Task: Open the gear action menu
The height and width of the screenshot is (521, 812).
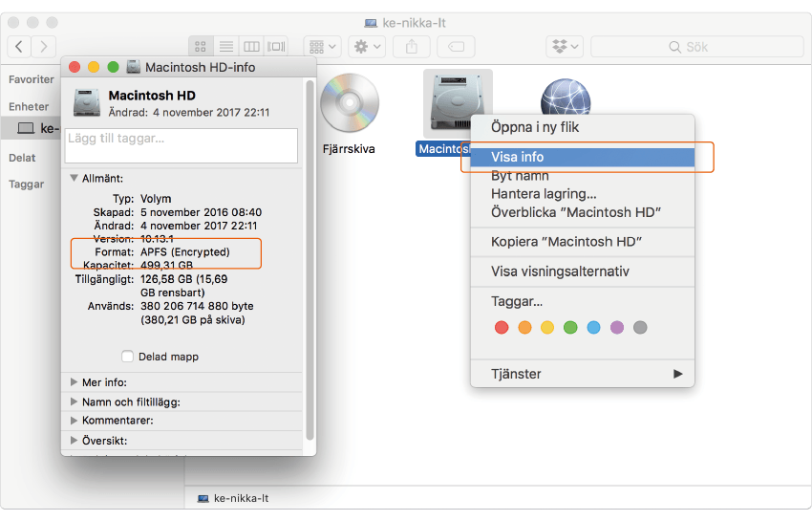Action: click(x=367, y=46)
